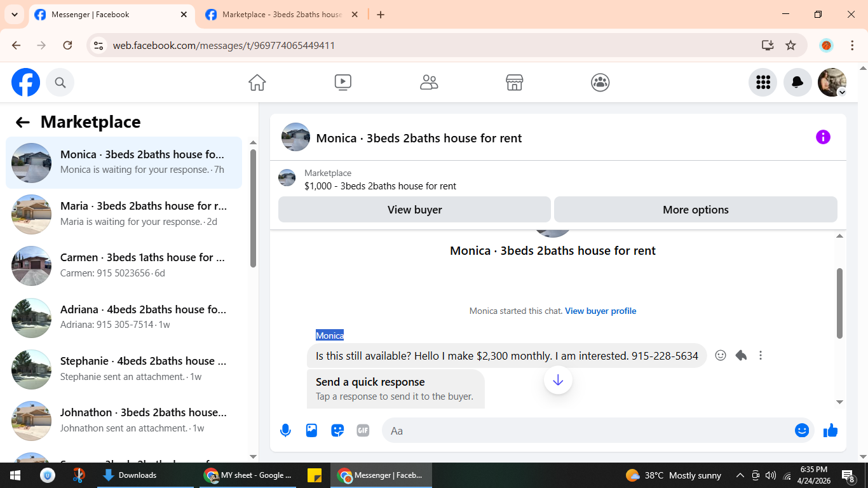This screenshot has width=868, height=488.
Task: Show hidden system tray icons
Action: click(x=740, y=475)
